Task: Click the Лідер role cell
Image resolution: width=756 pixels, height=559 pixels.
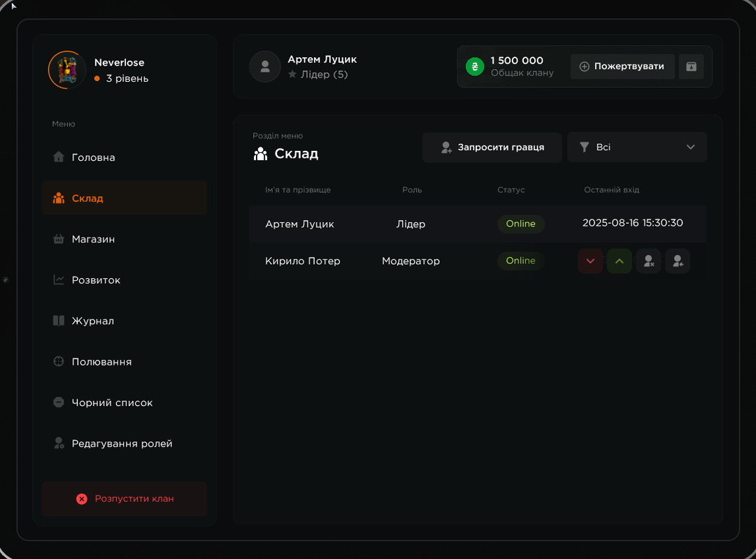Action: (x=411, y=224)
